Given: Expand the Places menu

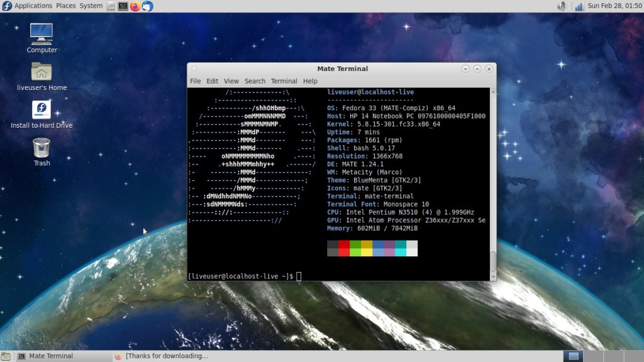Looking at the screenshot, I should (x=65, y=6).
